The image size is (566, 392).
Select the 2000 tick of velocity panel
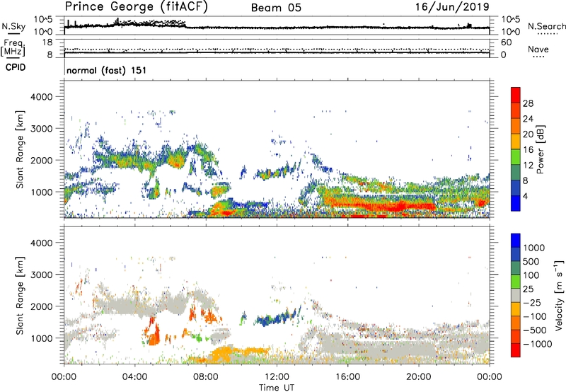tap(41, 306)
